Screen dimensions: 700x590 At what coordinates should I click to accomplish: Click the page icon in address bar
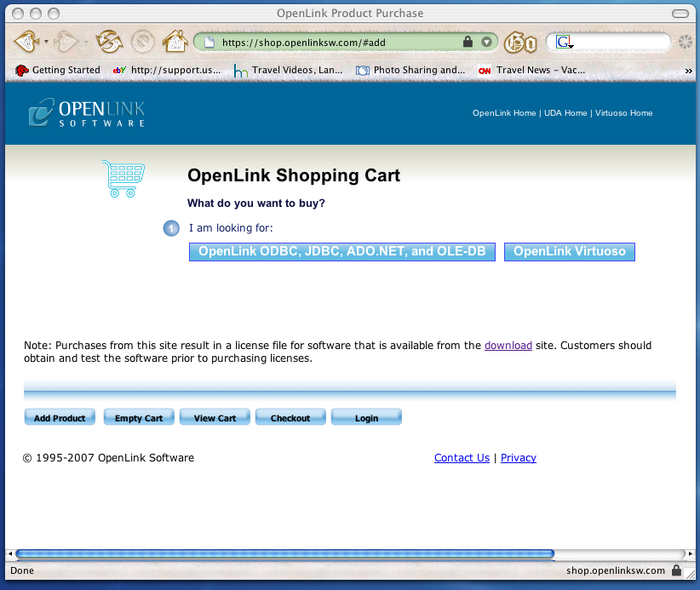(209, 43)
